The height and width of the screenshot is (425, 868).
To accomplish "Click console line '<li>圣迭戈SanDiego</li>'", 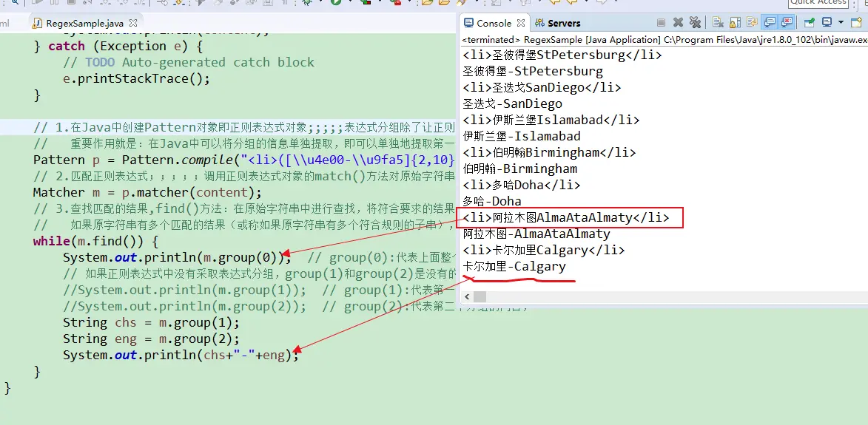I will coord(542,87).
